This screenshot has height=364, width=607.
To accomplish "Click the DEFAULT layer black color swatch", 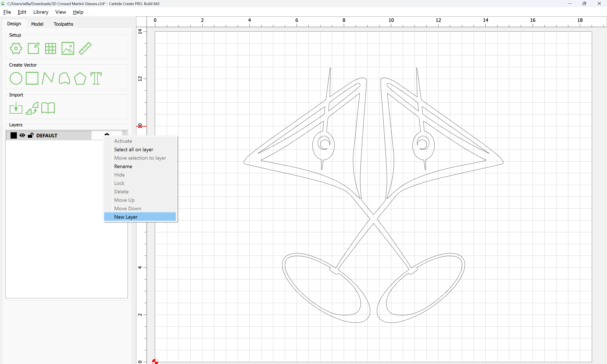I will tap(14, 135).
